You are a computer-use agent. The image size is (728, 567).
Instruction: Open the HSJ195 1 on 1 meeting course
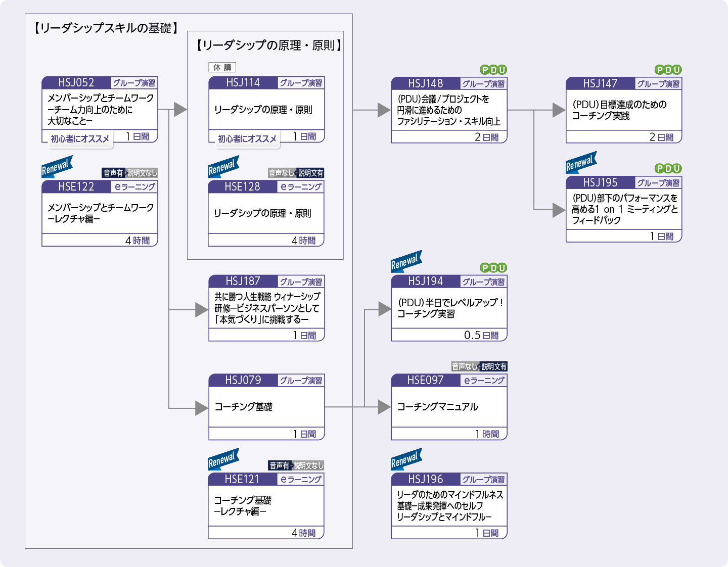624,209
